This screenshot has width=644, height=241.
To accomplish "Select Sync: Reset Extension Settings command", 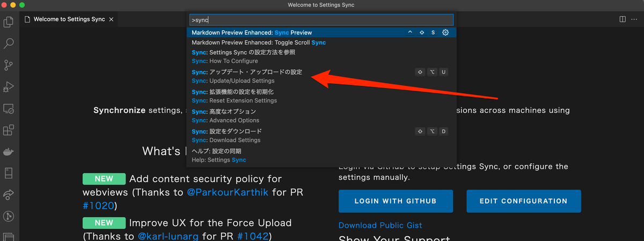I will coord(321,96).
